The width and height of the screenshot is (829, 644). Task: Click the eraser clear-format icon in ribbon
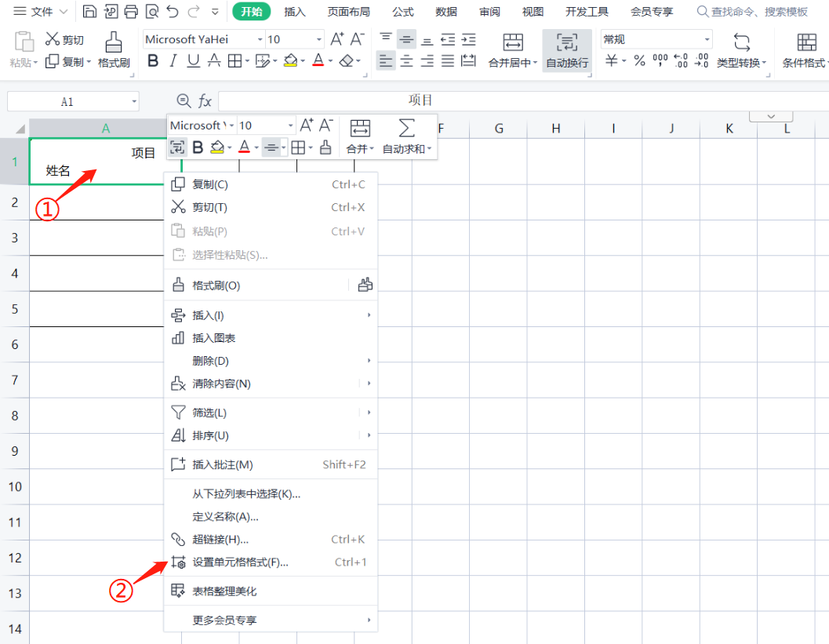point(347,61)
